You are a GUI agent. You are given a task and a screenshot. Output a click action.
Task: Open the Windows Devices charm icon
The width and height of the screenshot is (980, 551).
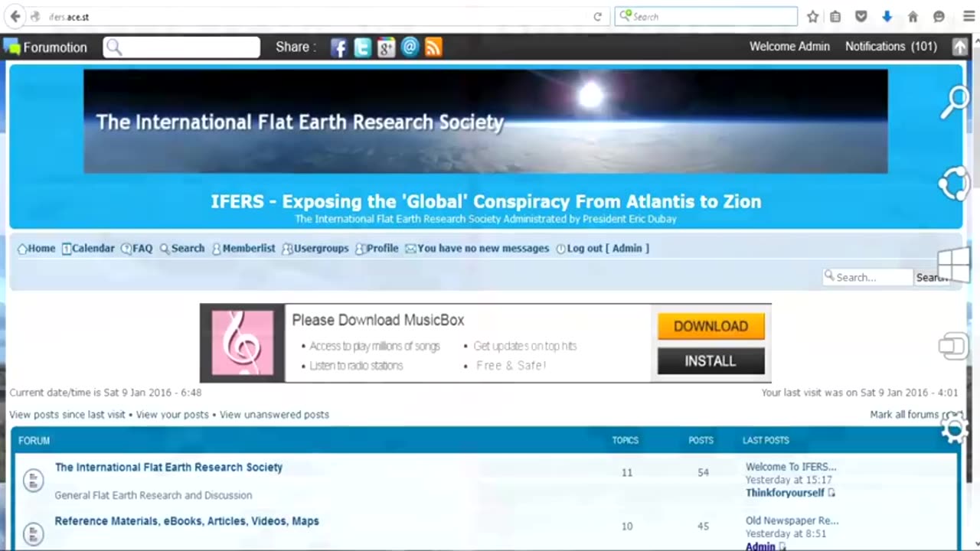pos(953,347)
